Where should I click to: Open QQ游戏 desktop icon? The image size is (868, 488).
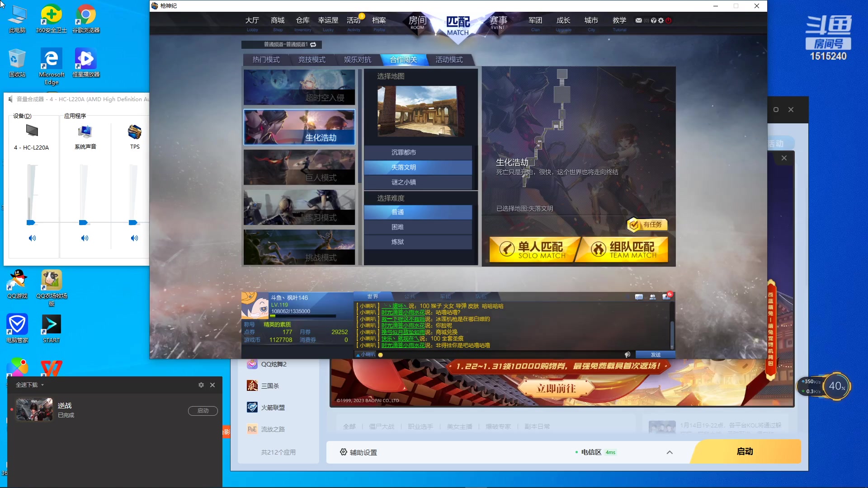pos(17,284)
